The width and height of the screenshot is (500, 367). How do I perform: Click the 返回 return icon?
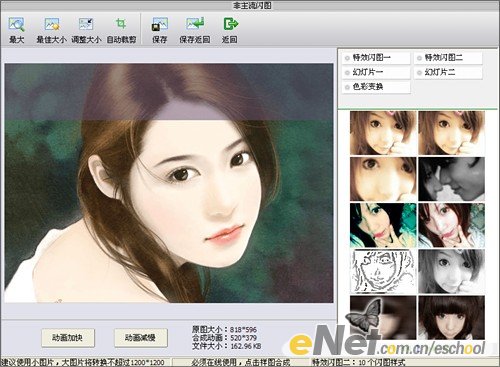230,24
